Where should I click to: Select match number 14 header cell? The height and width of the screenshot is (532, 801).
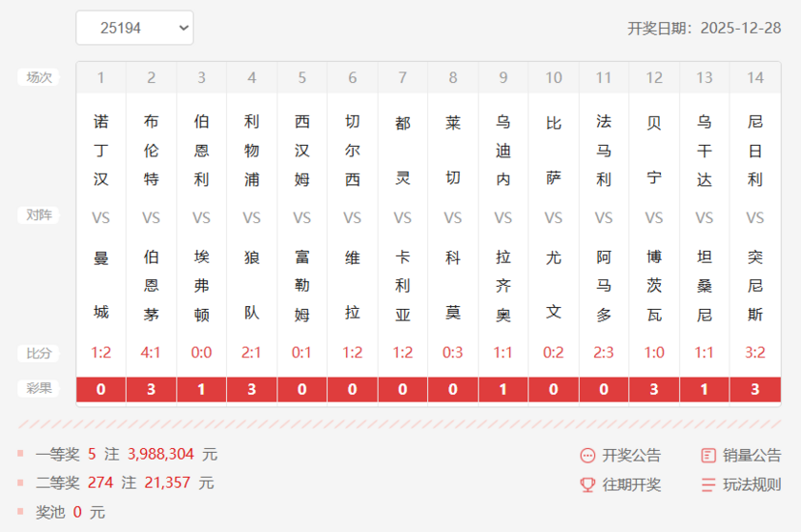pyautogui.click(x=755, y=77)
